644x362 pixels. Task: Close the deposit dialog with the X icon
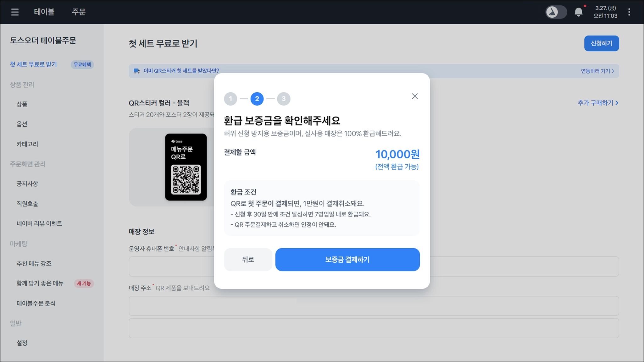coord(415,96)
